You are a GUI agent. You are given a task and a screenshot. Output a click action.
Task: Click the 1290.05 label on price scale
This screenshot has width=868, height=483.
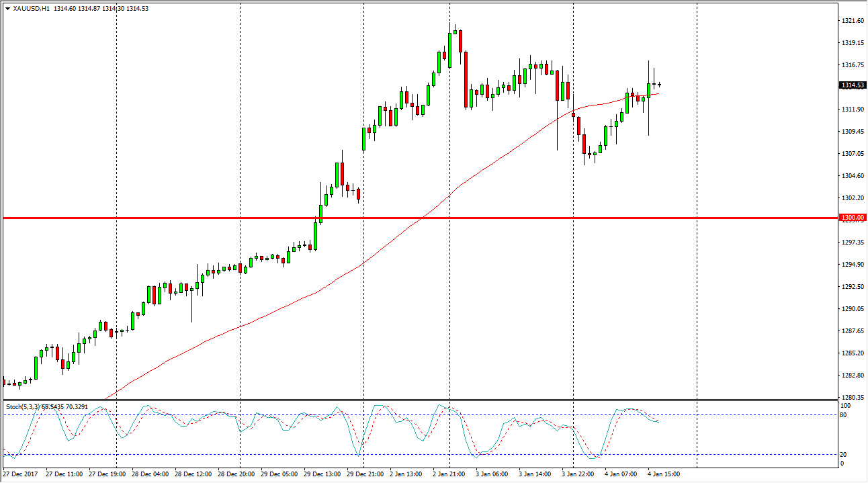[x=852, y=309]
